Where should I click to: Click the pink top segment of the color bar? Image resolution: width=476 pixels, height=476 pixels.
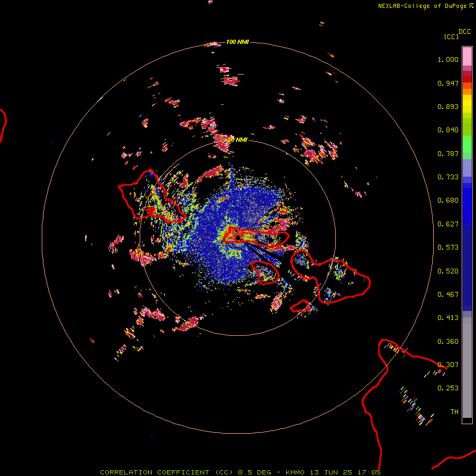pos(467,56)
